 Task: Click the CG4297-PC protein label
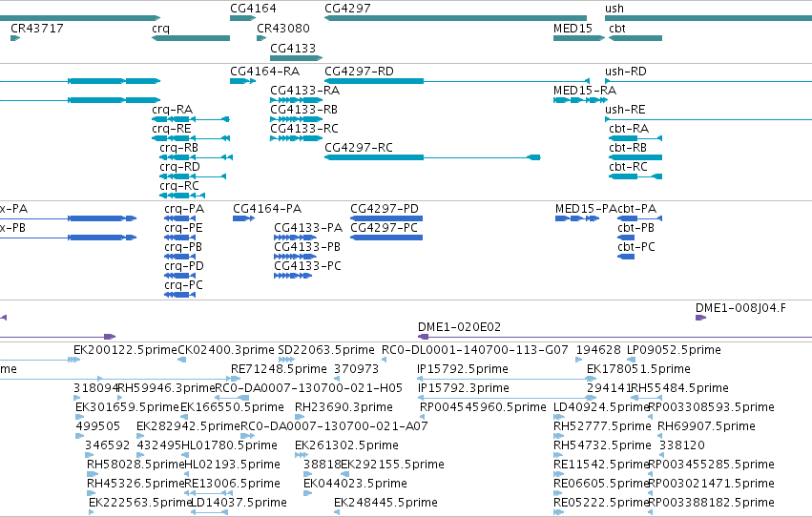point(384,228)
